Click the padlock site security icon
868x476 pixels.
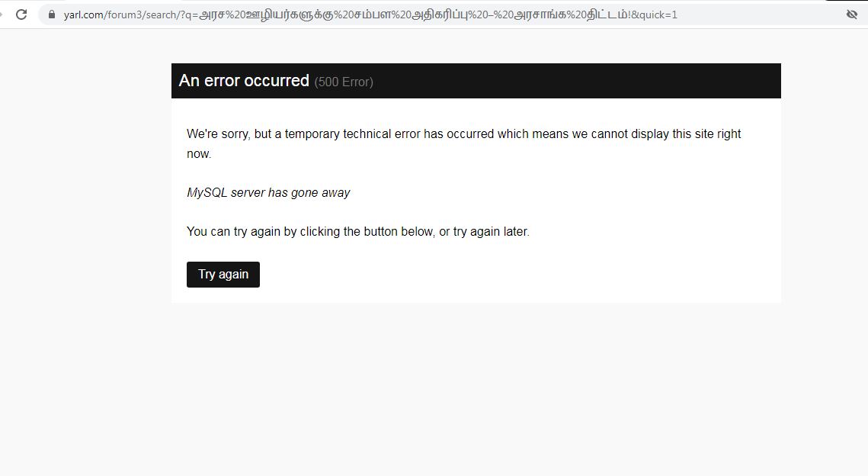[x=52, y=14]
